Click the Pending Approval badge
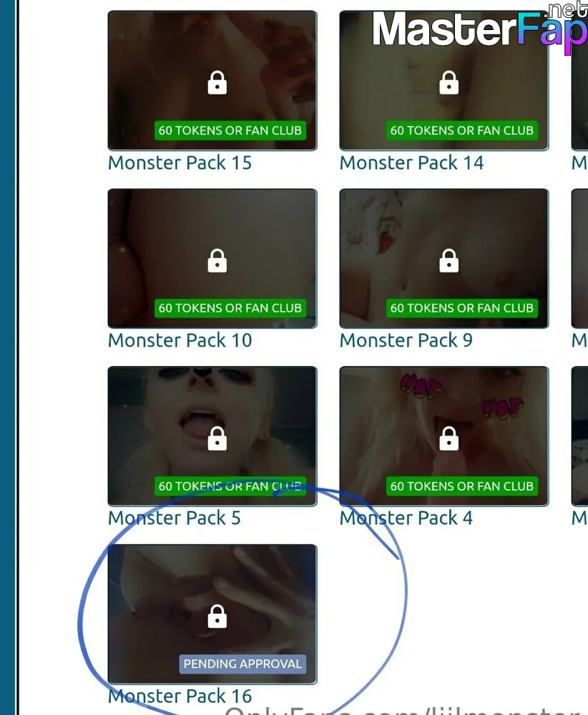The image size is (588, 715). (242, 664)
